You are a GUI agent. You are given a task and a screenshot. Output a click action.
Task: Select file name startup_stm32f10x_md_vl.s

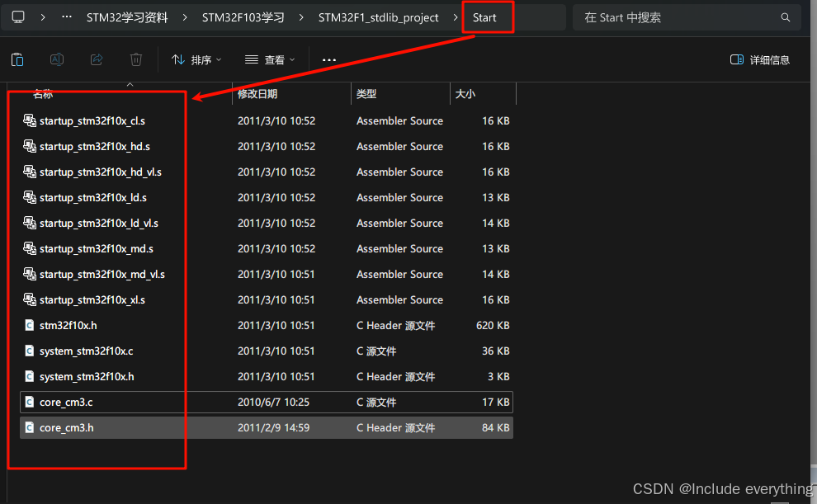(x=102, y=274)
